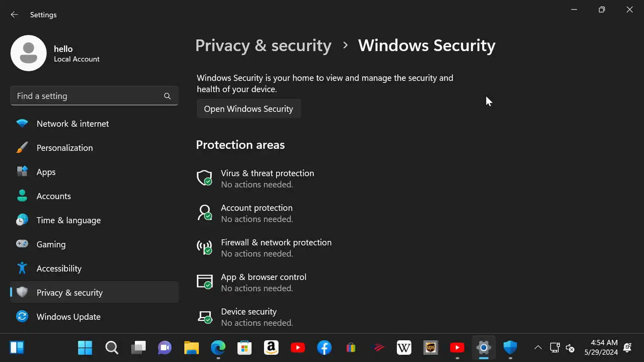The image size is (644, 362).
Task: Open Network & internet settings
Action: point(72,124)
